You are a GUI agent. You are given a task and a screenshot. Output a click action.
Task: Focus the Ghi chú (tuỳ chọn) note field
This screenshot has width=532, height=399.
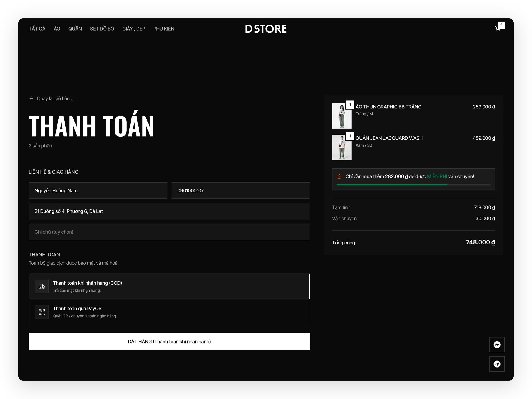[169, 232]
